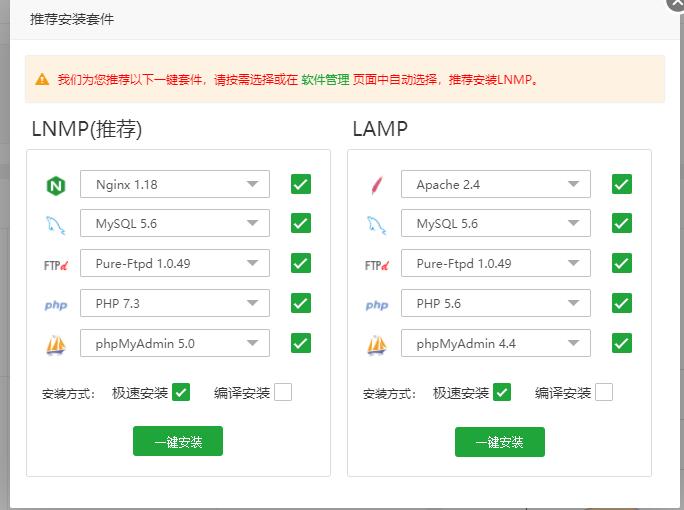This screenshot has width=684, height=510.
Task: Uncheck Pure-Ftpd checkbox in LAMP
Action: (622, 263)
